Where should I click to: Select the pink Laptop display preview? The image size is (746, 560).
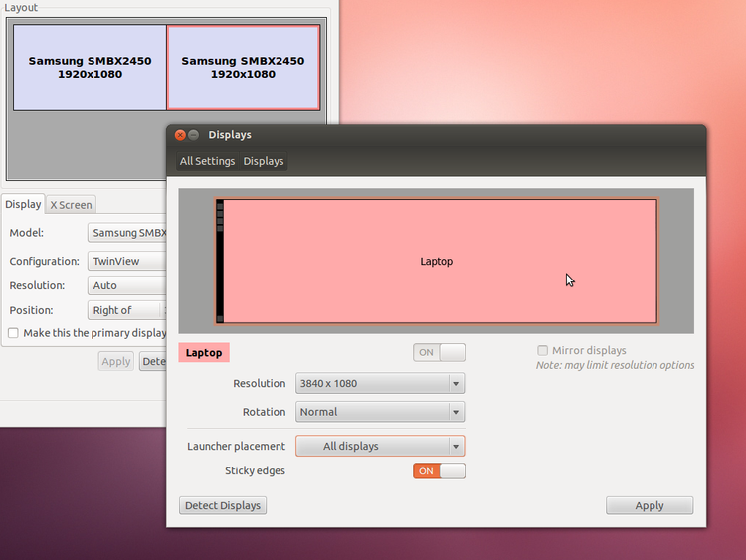pyautogui.click(x=438, y=261)
